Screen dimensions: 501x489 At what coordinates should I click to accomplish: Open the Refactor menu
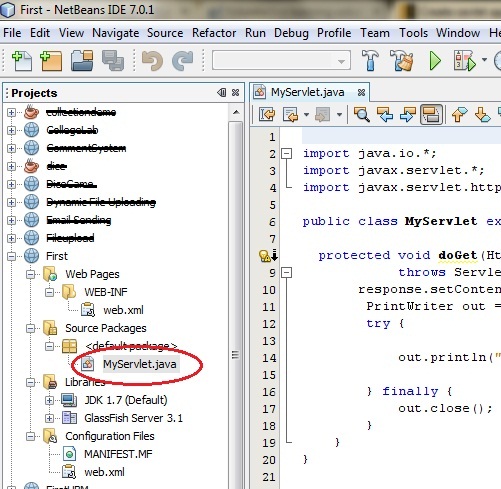[214, 33]
